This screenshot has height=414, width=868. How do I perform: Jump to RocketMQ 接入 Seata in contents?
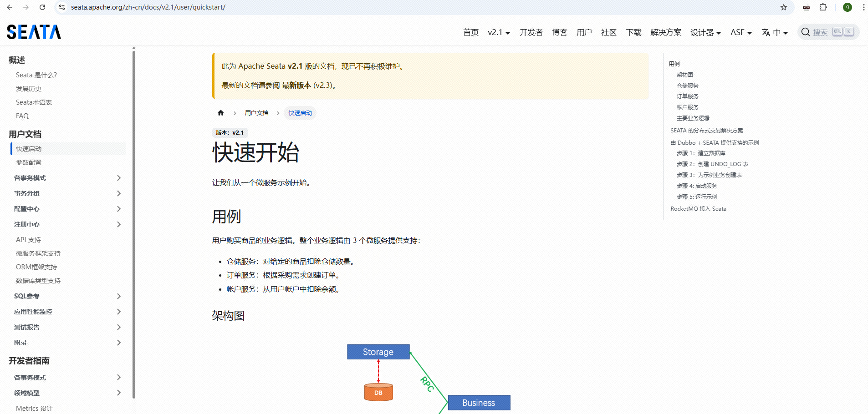[x=698, y=209]
